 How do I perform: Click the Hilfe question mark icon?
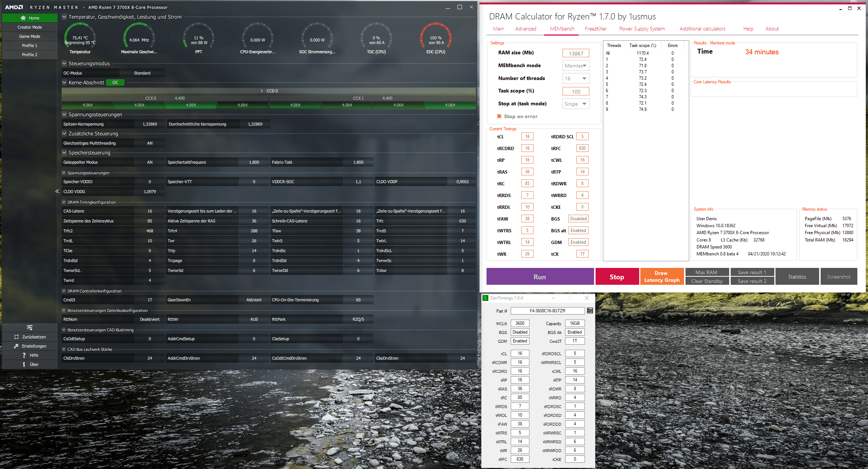(x=24, y=355)
